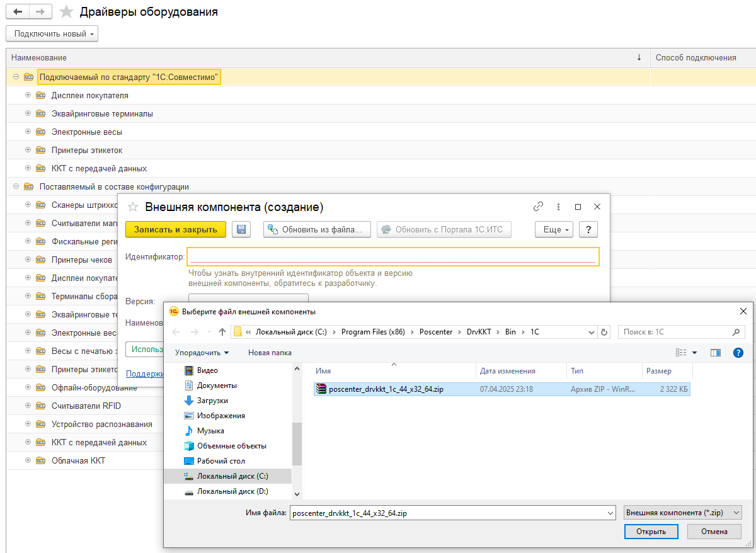
Task: Open the Подключить новый dropdown menu
Action: click(x=52, y=33)
